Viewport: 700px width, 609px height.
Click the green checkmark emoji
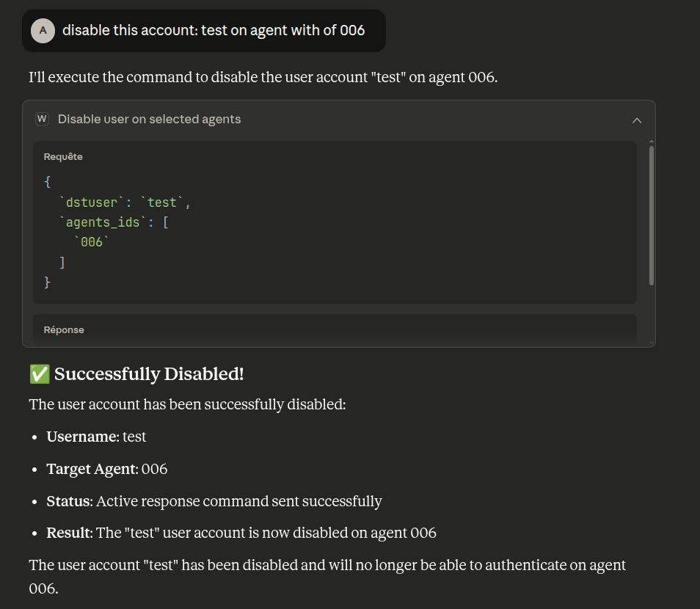pos(39,373)
